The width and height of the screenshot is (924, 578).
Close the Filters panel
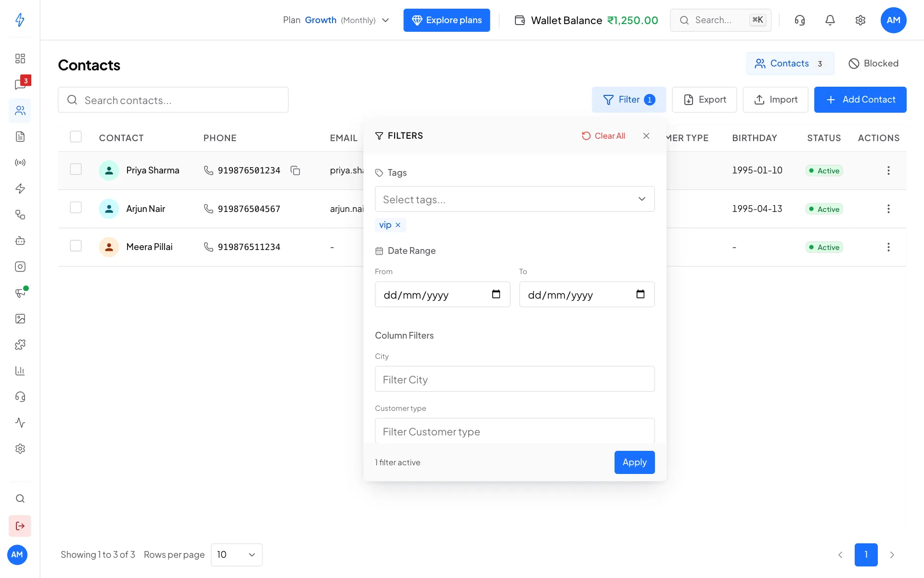646,136
